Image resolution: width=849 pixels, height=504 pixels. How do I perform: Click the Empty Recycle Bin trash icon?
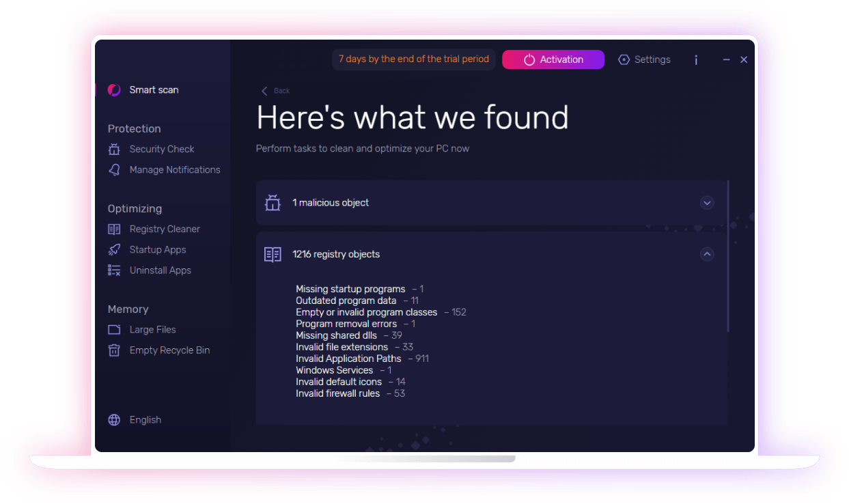point(114,350)
